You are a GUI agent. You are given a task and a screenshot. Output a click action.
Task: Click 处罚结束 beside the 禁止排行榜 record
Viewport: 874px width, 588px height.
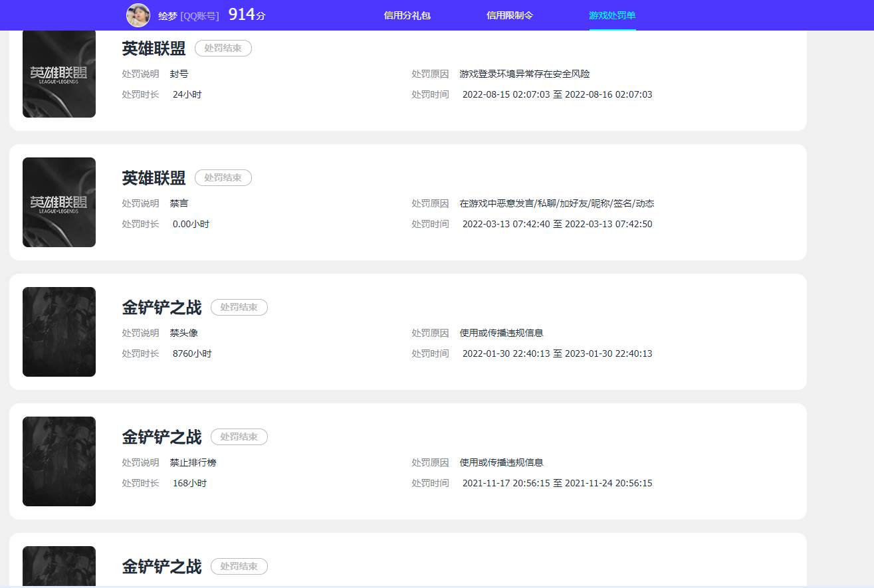[239, 437]
